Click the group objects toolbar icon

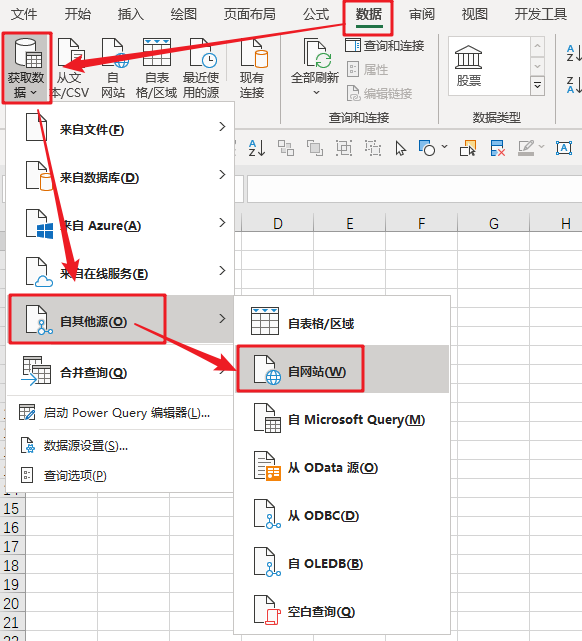pos(343,148)
